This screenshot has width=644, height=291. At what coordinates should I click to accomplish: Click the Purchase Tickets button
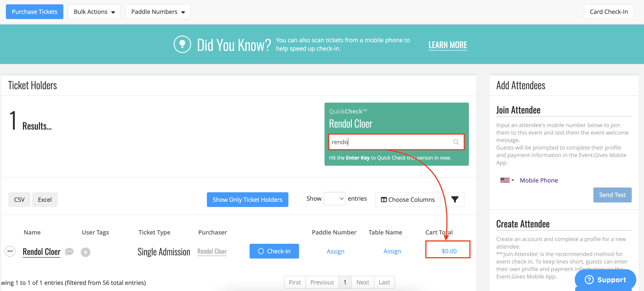click(x=35, y=12)
